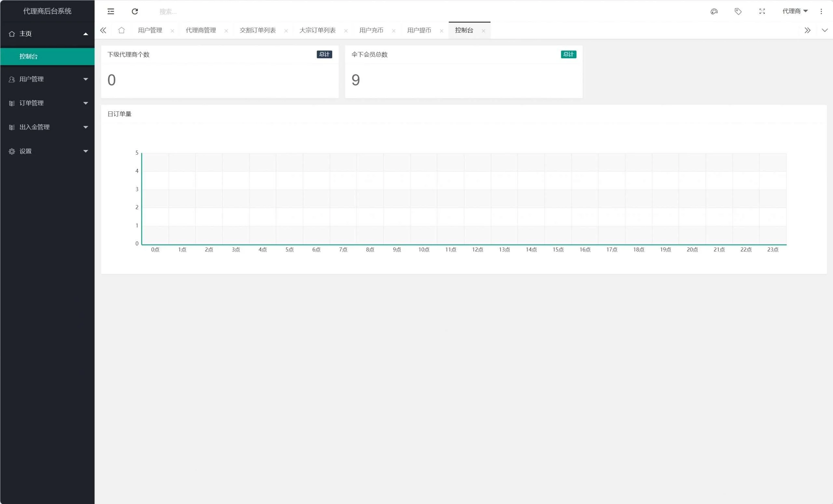Viewport: 833px width, 504px height.
Task: Collapse the sidebar with the menu-fold icon
Action: pyautogui.click(x=111, y=11)
